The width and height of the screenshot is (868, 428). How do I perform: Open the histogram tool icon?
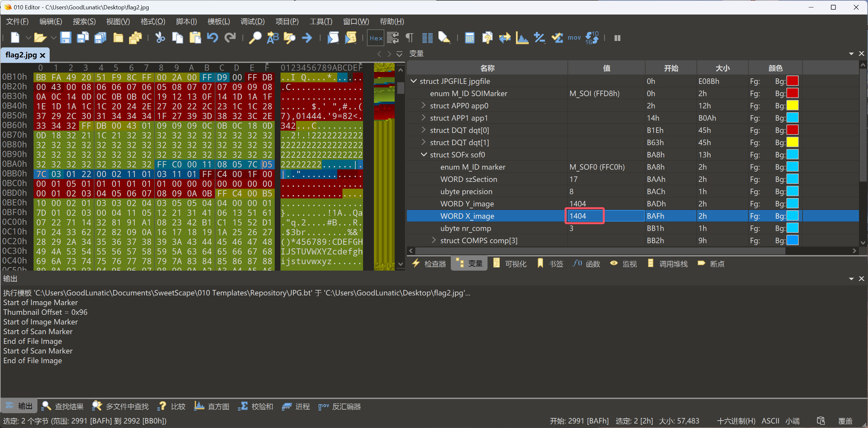[x=522, y=38]
